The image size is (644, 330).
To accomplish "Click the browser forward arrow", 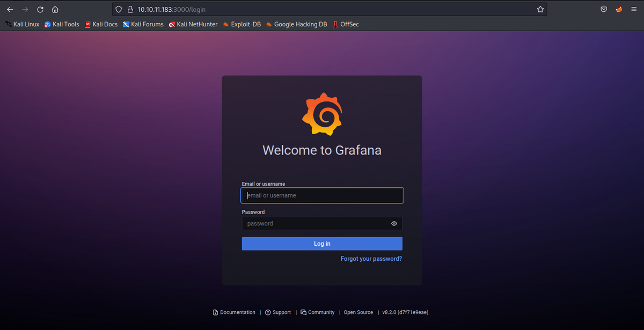I will click(25, 10).
